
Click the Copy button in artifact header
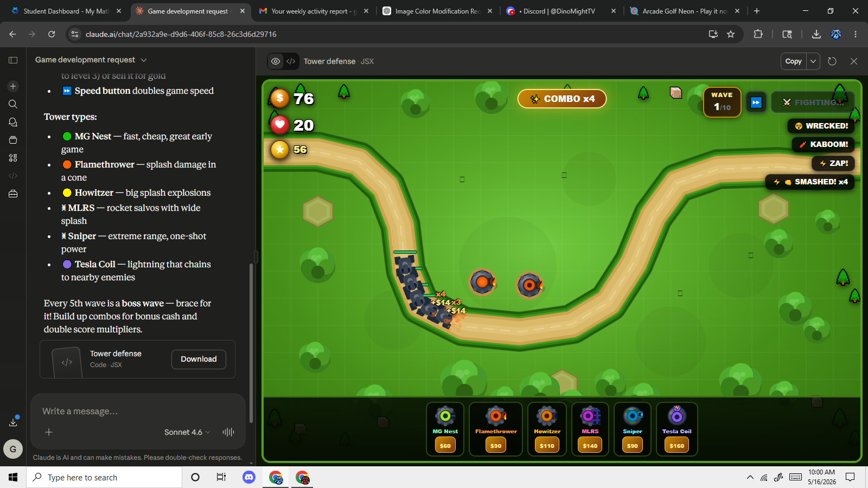[x=793, y=61]
